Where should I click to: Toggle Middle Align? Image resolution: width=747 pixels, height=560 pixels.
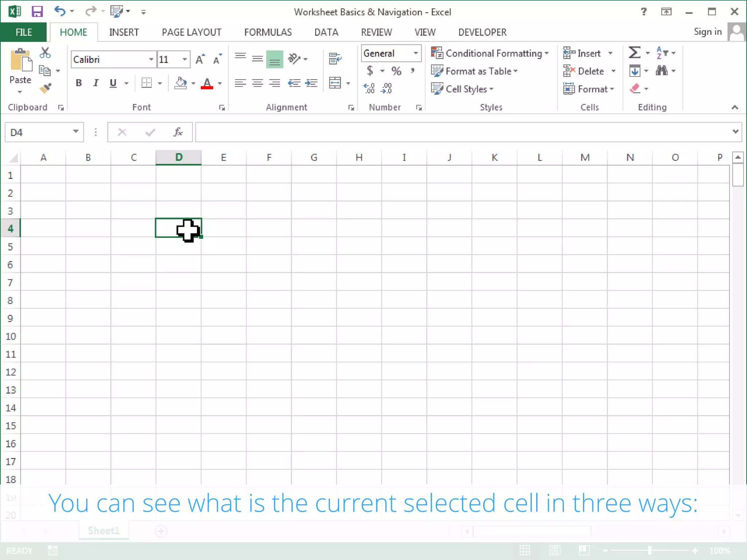258,58
